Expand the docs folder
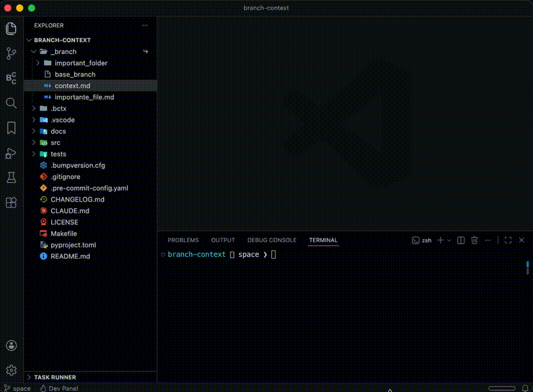 click(x=34, y=131)
